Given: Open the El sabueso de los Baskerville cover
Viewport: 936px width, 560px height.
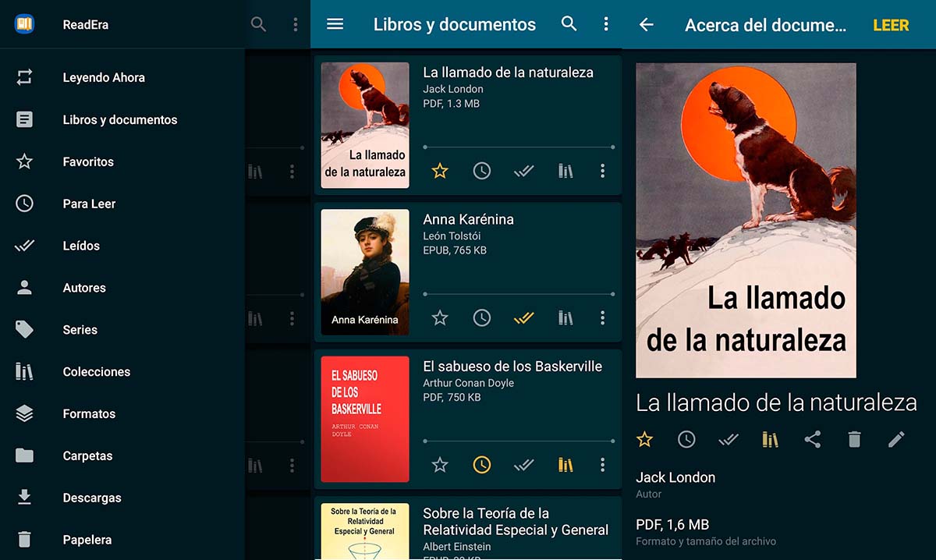Looking at the screenshot, I should (x=365, y=419).
